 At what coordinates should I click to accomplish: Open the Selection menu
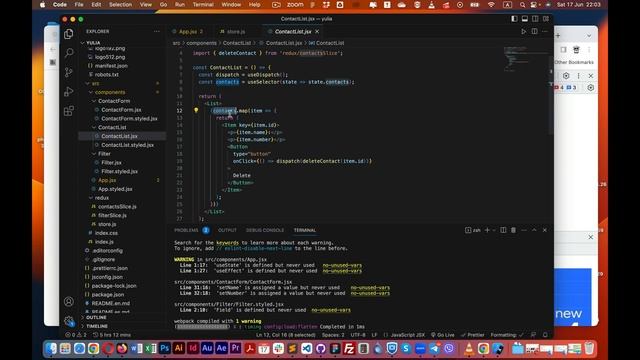(120, 4)
